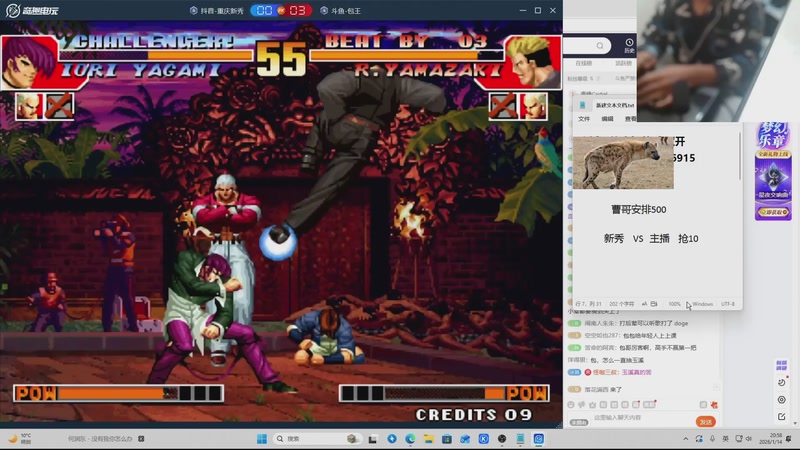The width and height of the screenshot is (800, 450).
Task: Click the chat message 落花满西 来了
Action: click(x=603, y=389)
